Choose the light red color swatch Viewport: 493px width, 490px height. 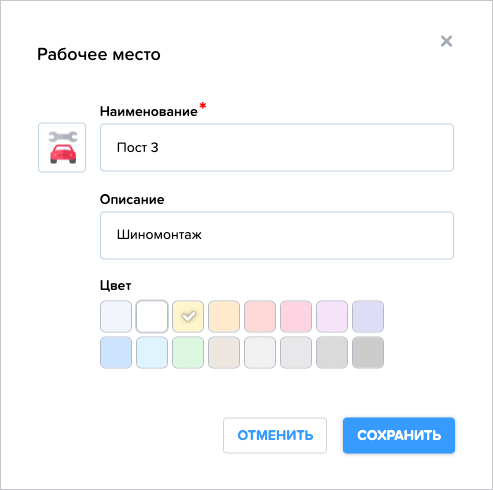pyautogui.click(x=260, y=316)
